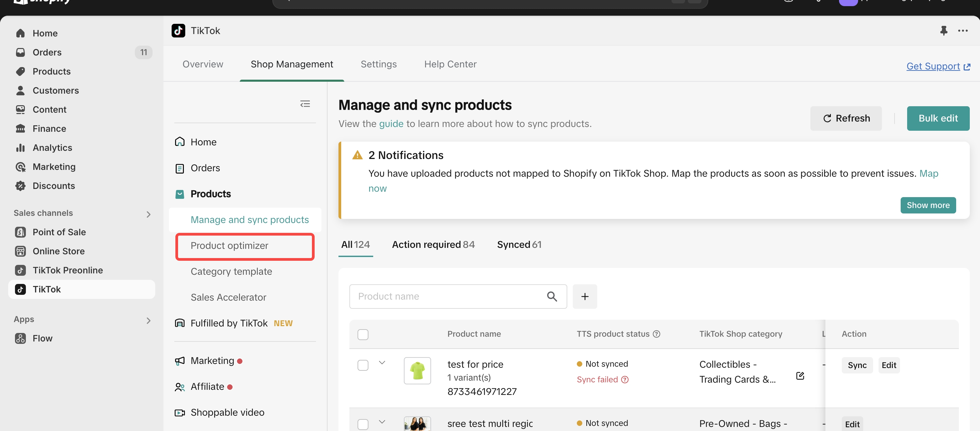Check the sree test multi region row checkbox
Screen dimensions: 980x431
click(363, 424)
